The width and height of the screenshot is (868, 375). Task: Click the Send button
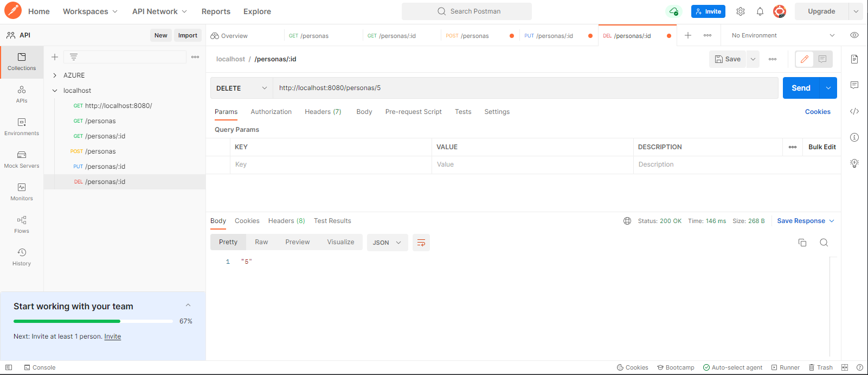point(801,88)
